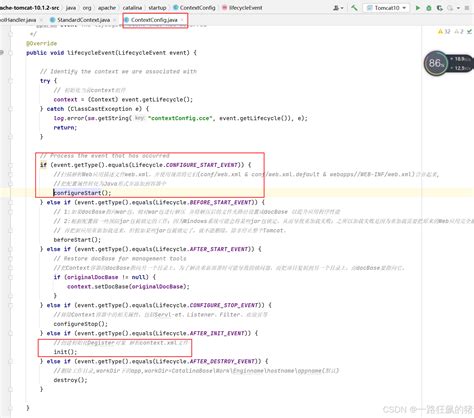Collapse the AFTER_INIT_EVENT else-if fold marker

click(x=11, y=333)
